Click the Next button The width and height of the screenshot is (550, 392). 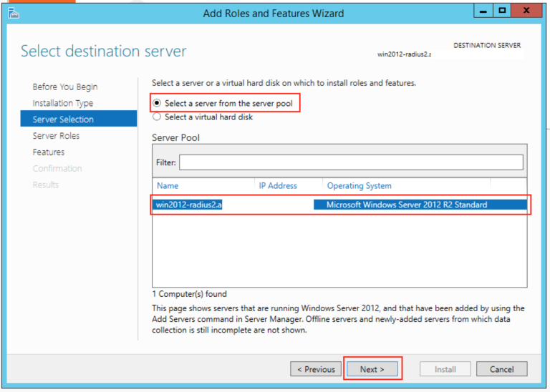[x=372, y=369]
